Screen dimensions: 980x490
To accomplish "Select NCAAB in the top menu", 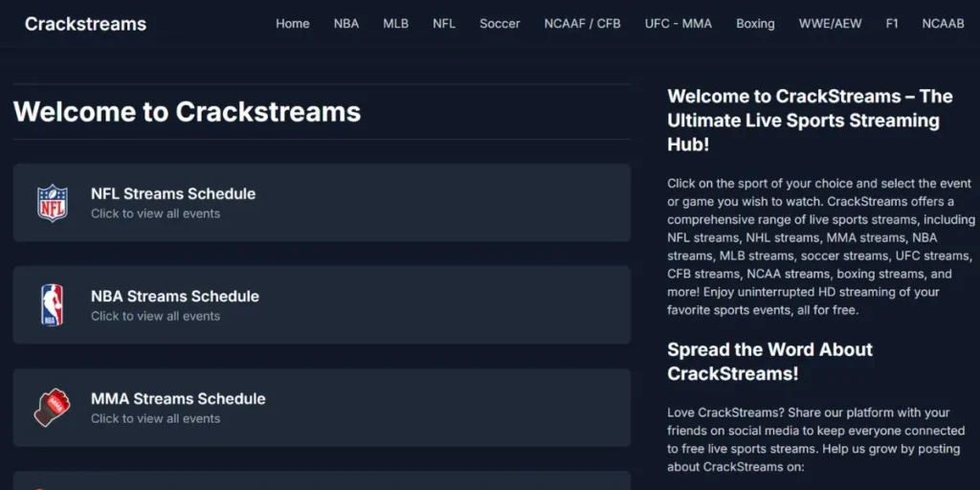I will tap(943, 24).
